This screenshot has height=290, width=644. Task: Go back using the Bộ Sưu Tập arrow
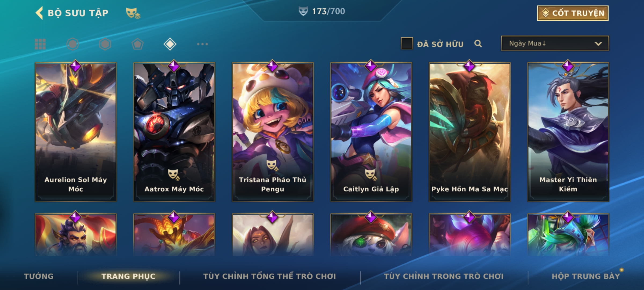39,13
